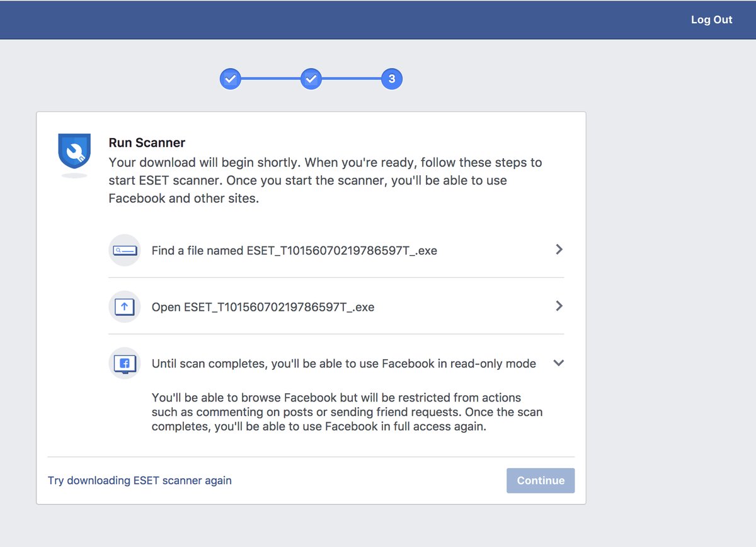Click the step 3 circle indicator
The height and width of the screenshot is (547, 756).
[392, 79]
